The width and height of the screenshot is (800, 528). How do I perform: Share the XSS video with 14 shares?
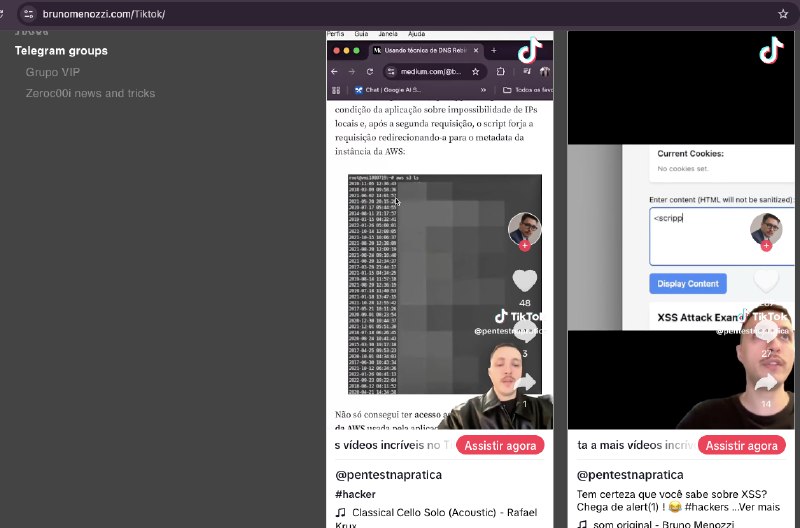pyautogui.click(x=766, y=383)
